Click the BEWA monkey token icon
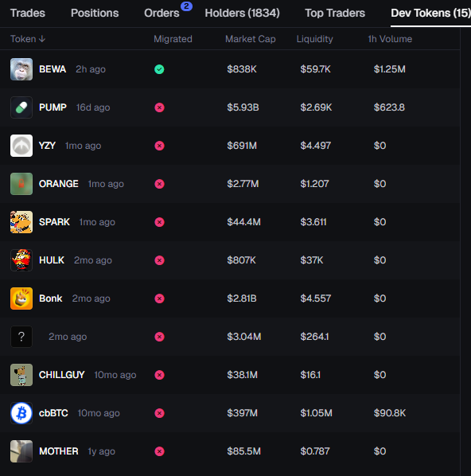 pos(21,69)
